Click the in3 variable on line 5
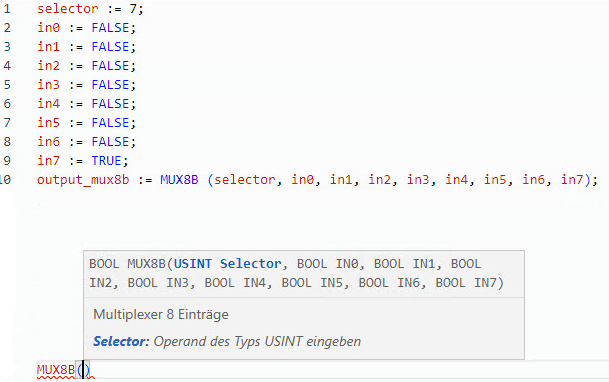The height and width of the screenshot is (382, 609). [x=49, y=85]
